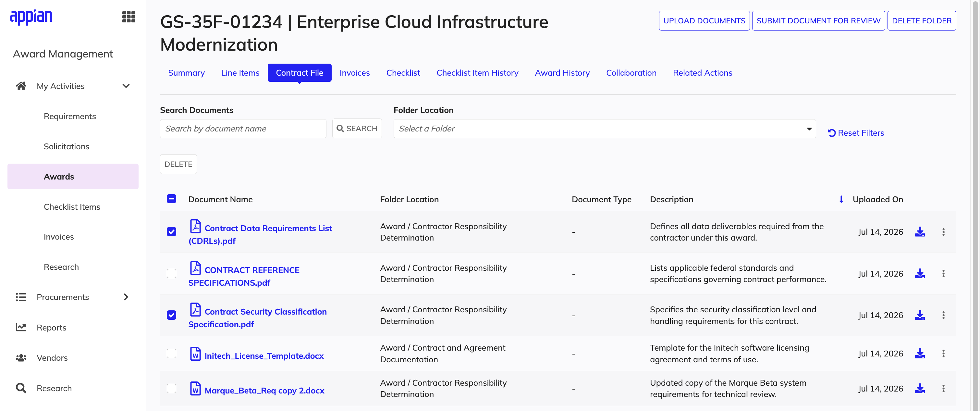Click the Search by document name field
The height and width of the screenshot is (411, 980).
243,129
